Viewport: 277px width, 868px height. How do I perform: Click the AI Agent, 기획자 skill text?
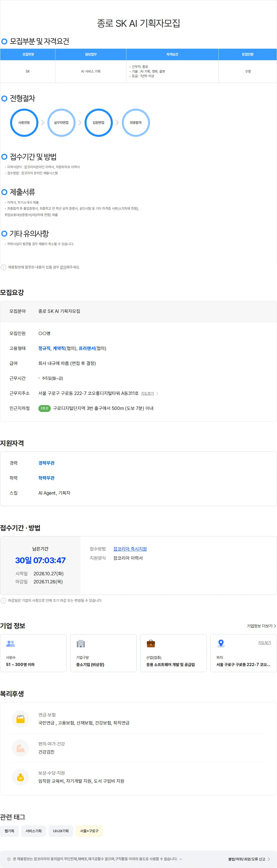pyautogui.click(x=54, y=493)
